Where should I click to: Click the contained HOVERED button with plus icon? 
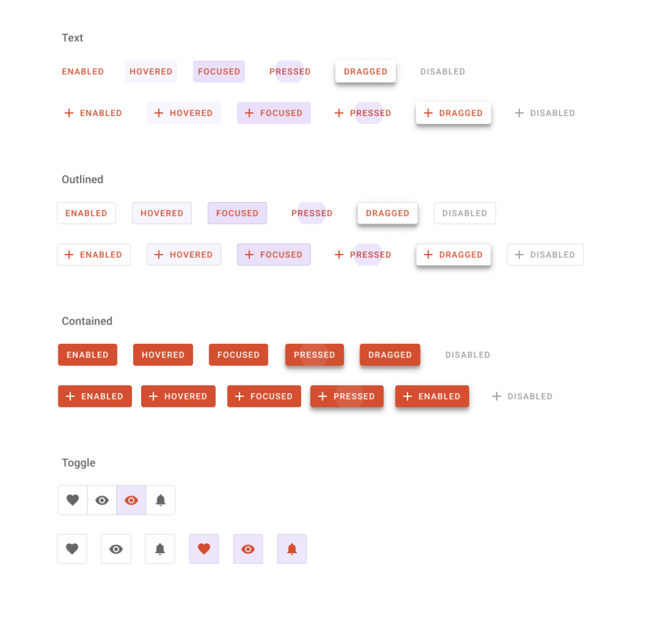178,396
